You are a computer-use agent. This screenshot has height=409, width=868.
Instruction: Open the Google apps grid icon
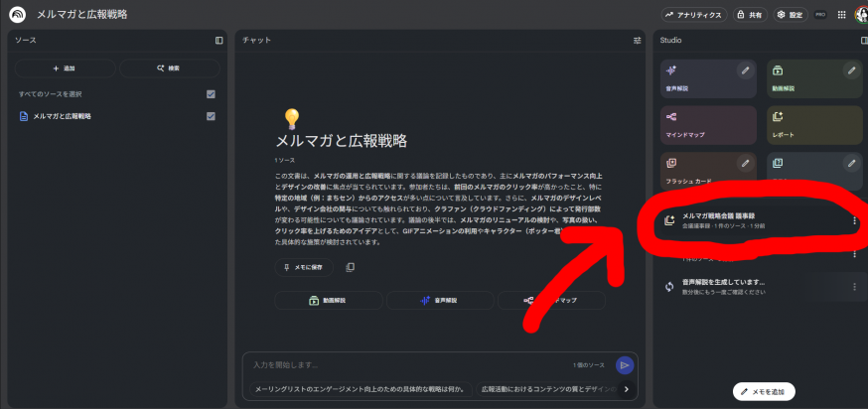(x=842, y=15)
